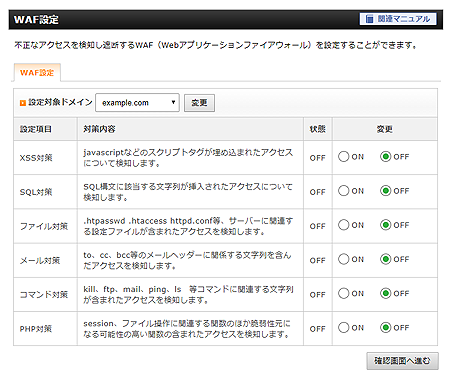450x380 pixels.
Task: Select OFF for XSS対策
Action: [385, 157]
